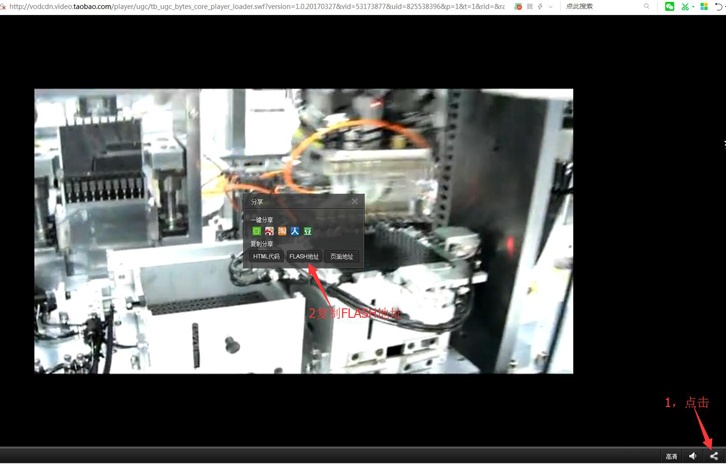The width and height of the screenshot is (726, 464).
Task: Share to Renren blue icon
Action: [295, 231]
